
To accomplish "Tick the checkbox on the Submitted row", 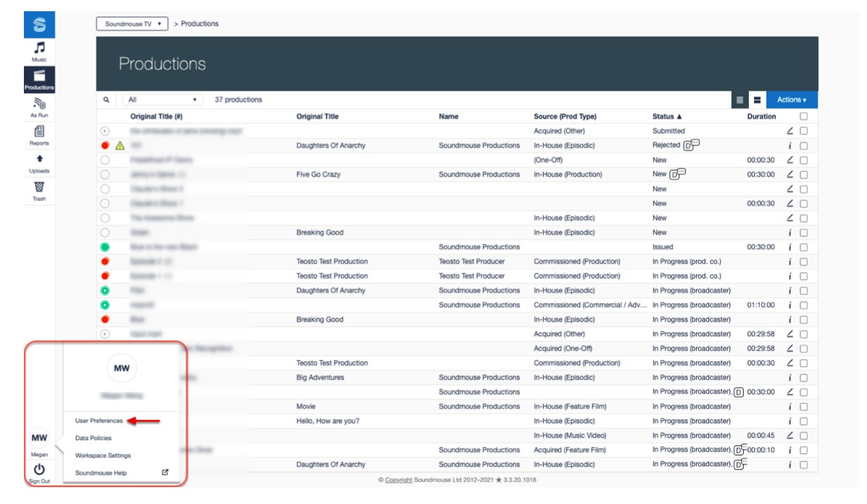I will click(804, 131).
